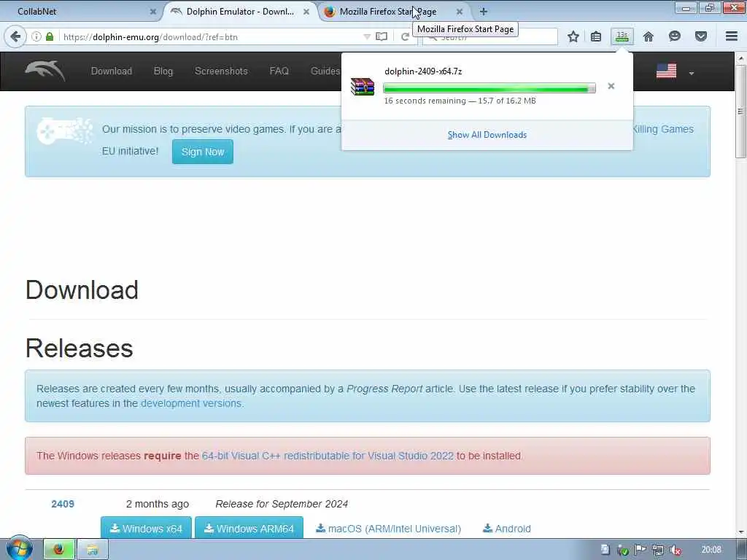Open the Firefox hamburger menu
Image resolution: width=747 pixels, height=560 pixels.
[732, 36]
